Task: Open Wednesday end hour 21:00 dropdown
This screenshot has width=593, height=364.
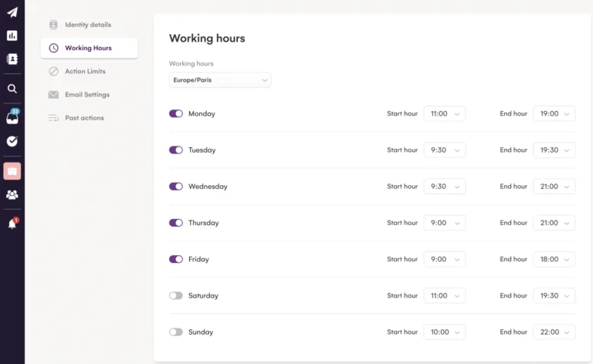Action: [x=554, y=186]
